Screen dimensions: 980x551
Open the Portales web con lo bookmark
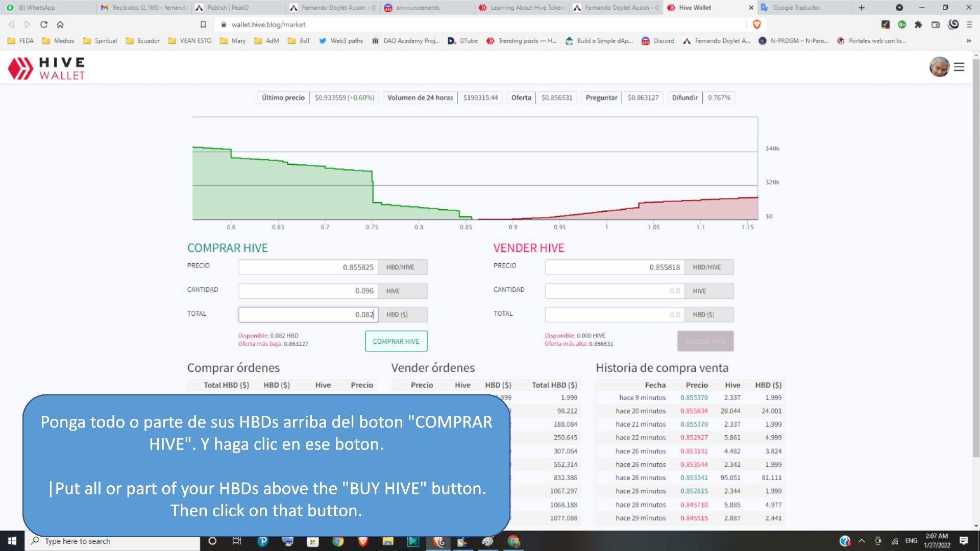872,41
